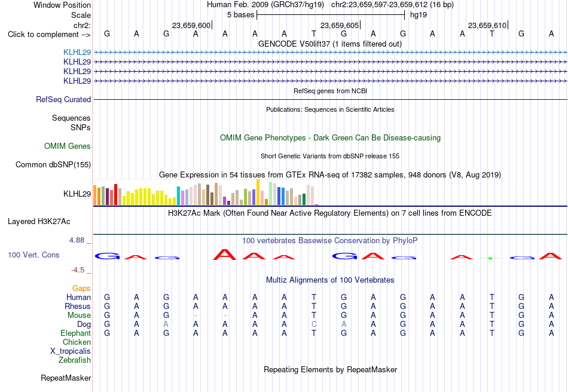
Task: Select the "Mouse" alignment row label
Action: pyautogui.click(x=79, y=316)
